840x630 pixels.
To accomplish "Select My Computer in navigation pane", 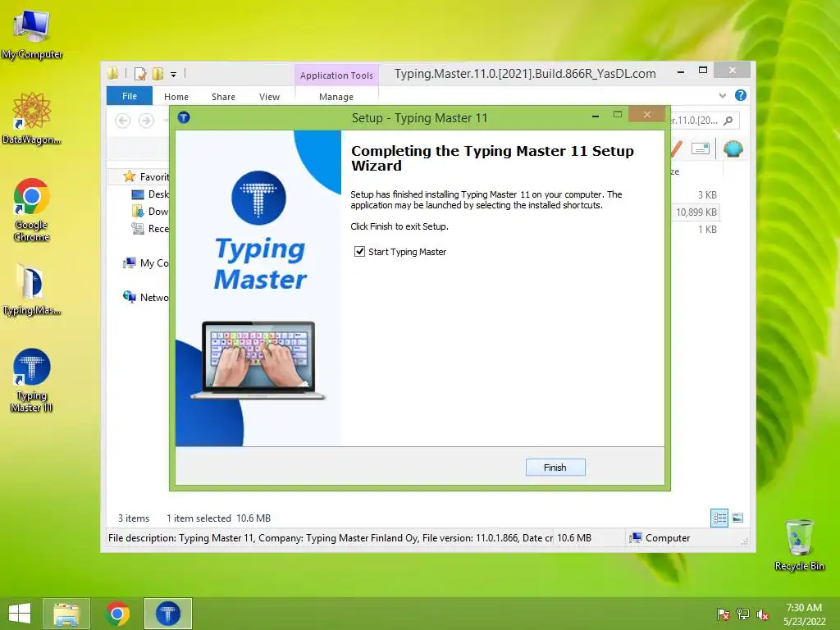I will click(x=146, y=263).
